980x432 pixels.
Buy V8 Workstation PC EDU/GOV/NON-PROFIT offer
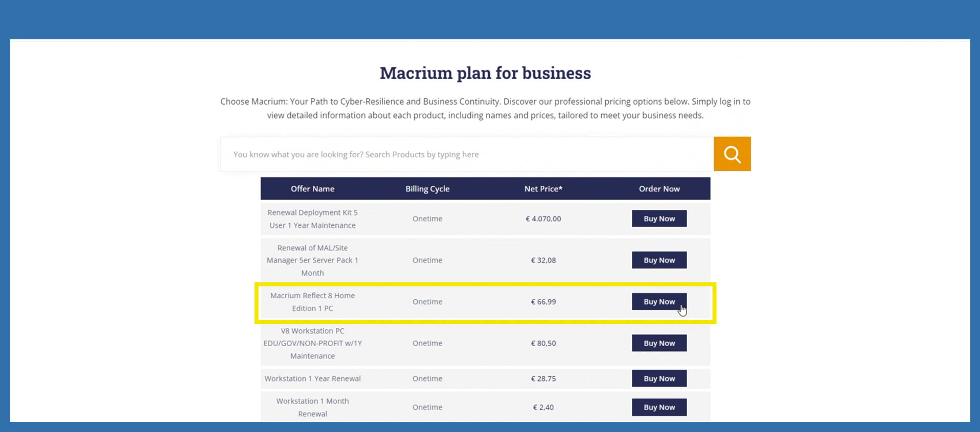point(659,343)
